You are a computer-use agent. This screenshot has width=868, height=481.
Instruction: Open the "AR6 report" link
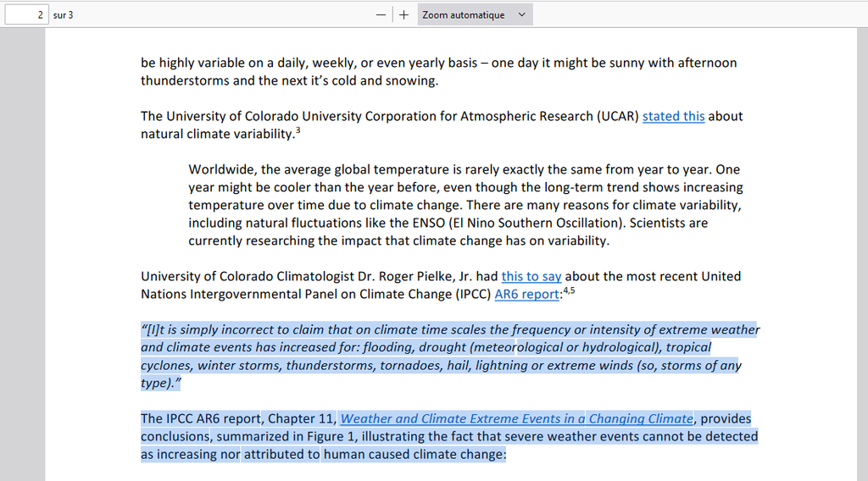(526, 294)
